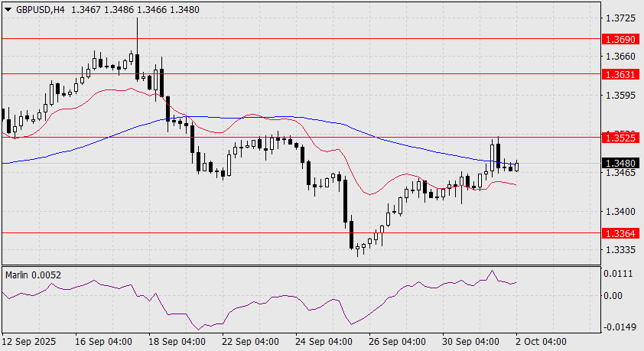The width and height of the screenshot is (644, 351).
Task: Click the Marlin 0.0052 indicator label
Action: coord(32,275)
